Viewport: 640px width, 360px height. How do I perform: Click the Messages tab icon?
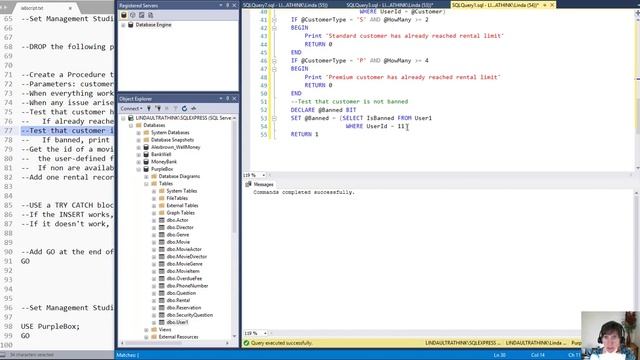click(248, 184)
